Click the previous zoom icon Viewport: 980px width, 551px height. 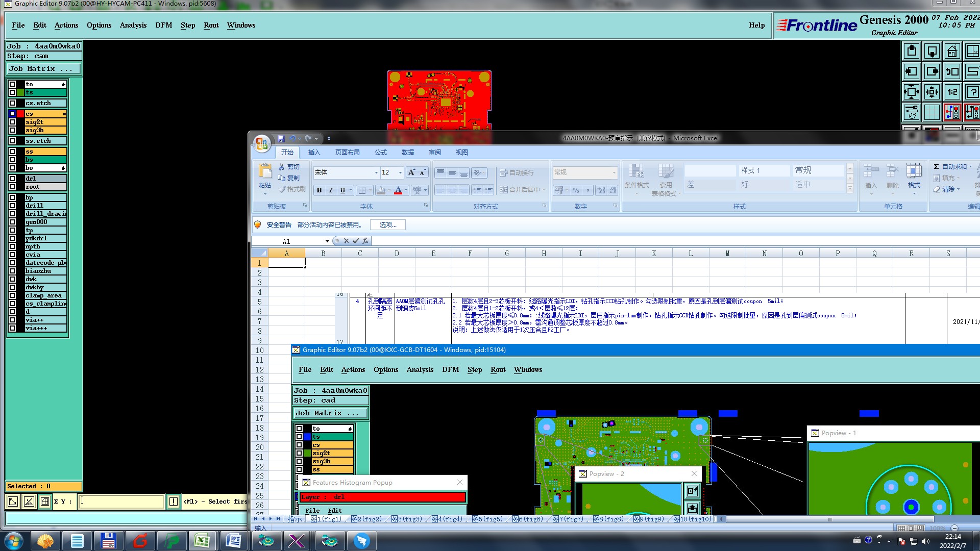click(x=952, y=71)
